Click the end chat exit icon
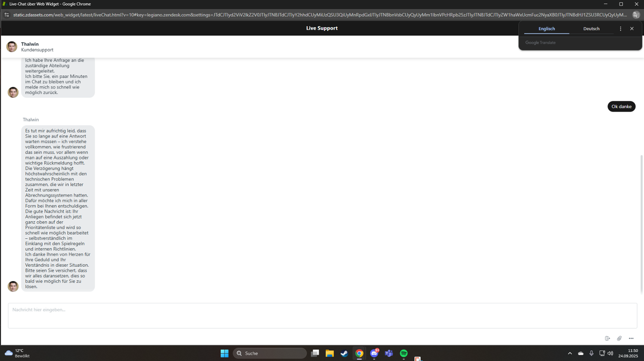The image size is (644, 361). [x=607, y=338]
